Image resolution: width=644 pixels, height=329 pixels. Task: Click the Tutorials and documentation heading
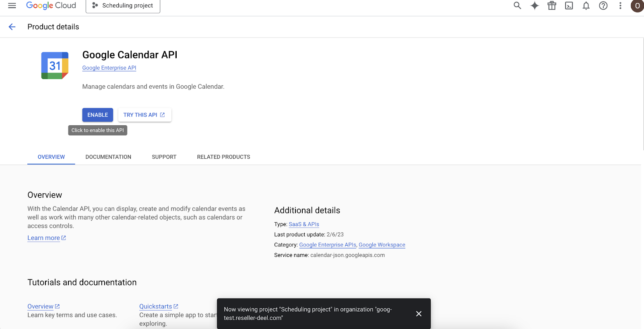82,282
